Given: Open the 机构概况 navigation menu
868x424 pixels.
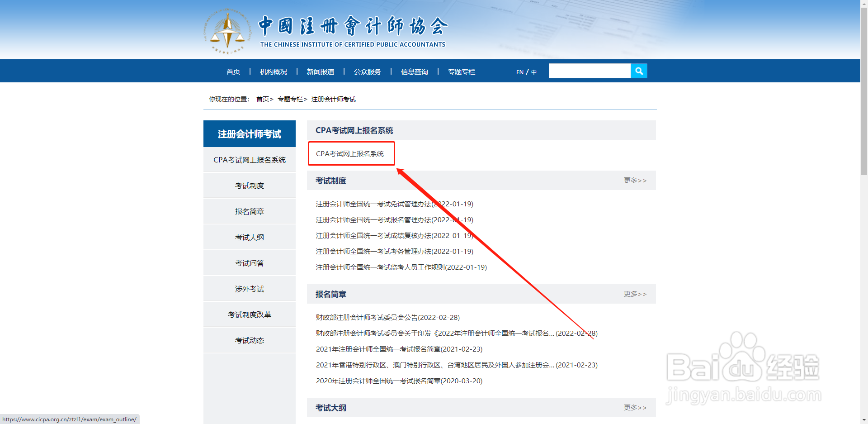Looking at the screenshot, I should 274,71.
